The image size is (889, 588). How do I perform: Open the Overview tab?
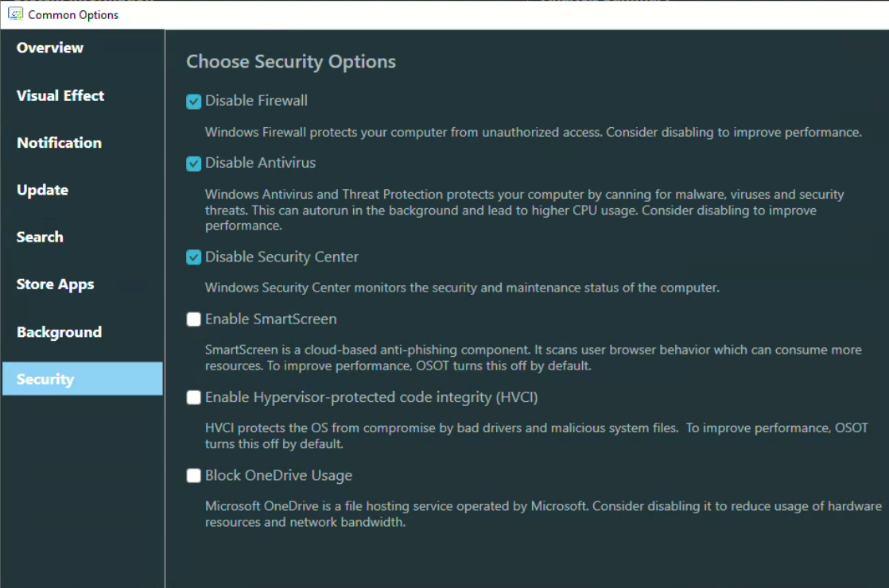coord(50,48)
